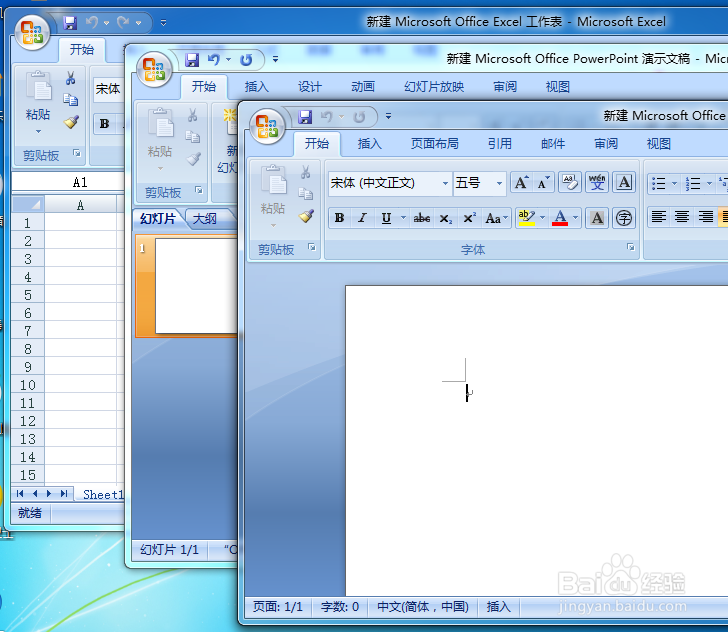Click Excel Sheet1 tab
The width and height of the screenshot is (728, 632).
pyautogui.click(x=103, y=495)
